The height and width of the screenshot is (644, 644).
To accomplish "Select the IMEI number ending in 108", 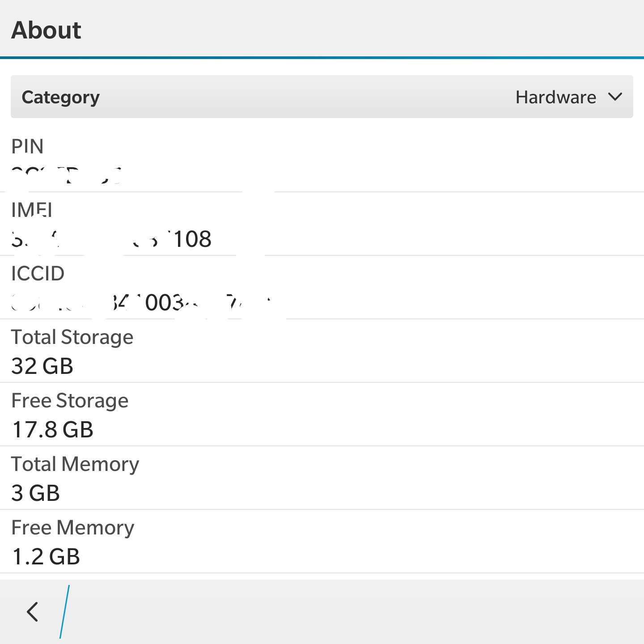I will (x=111, y=239).
